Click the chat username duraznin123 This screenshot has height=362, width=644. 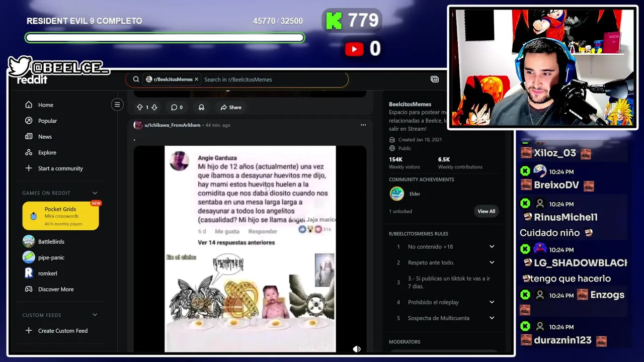point(563,340)
